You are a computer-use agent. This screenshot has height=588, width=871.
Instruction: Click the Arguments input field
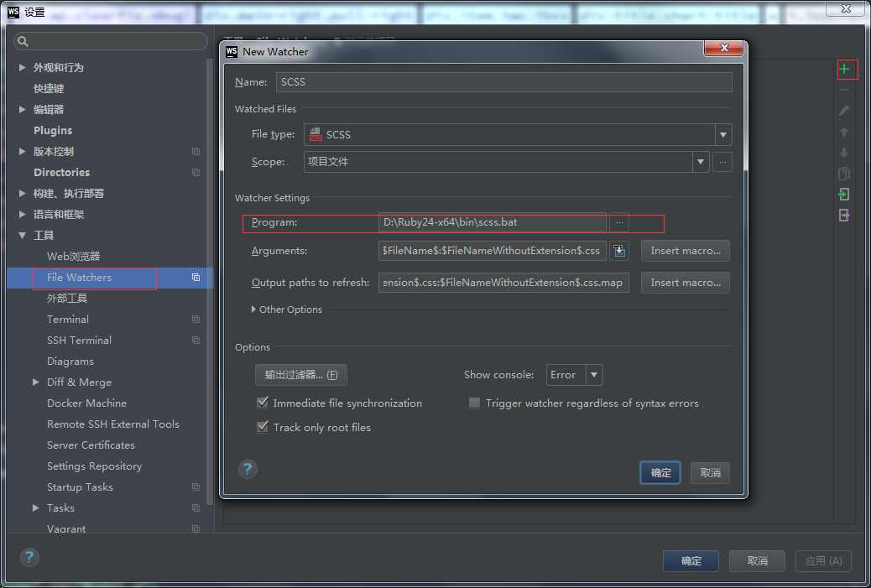493,251
